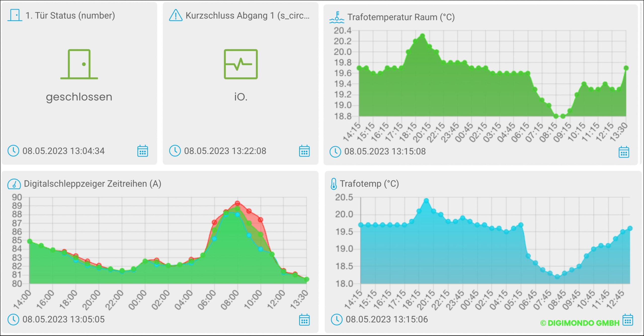Click the oscilloscope status icon showing iO.

tap(240, 64)
